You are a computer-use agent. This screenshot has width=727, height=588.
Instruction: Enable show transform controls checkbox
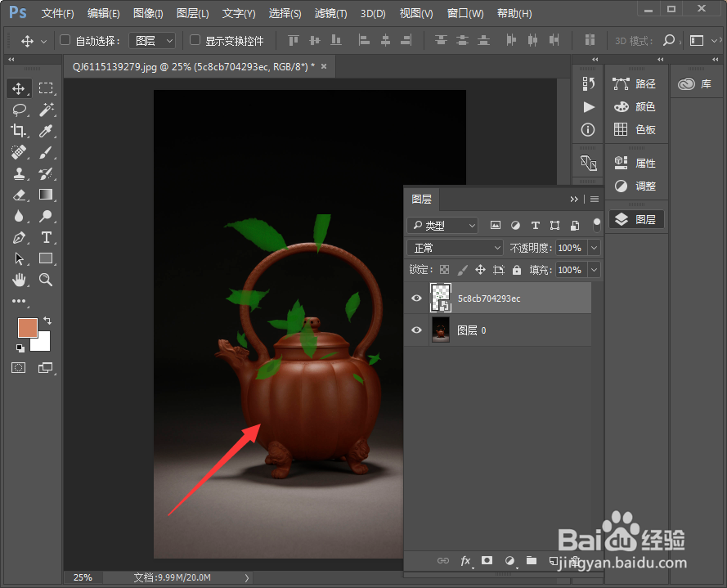point(195,40)
